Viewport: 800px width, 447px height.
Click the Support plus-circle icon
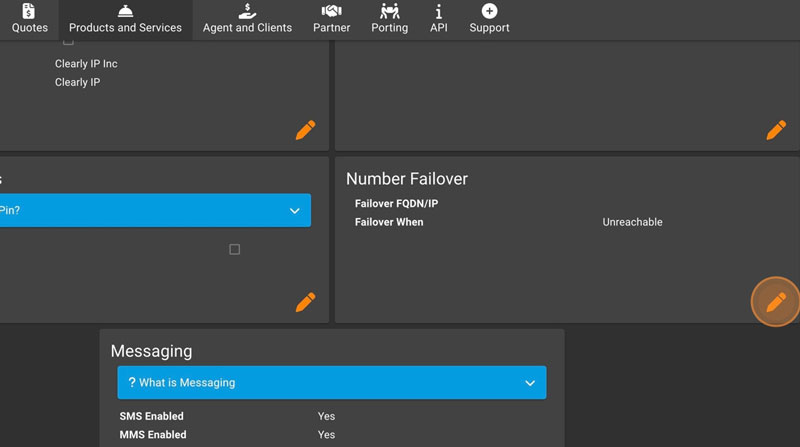point(489,11)
